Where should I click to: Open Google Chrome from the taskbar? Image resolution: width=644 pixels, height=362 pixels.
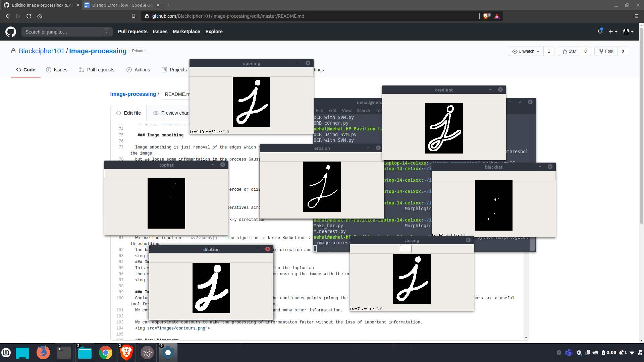tap(105, 353)
